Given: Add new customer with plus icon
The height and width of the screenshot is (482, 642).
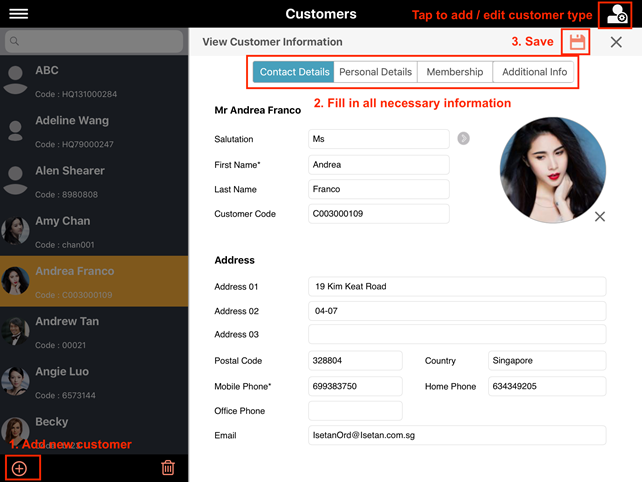Looking at the screenshot, I should (x=19, y=468).
